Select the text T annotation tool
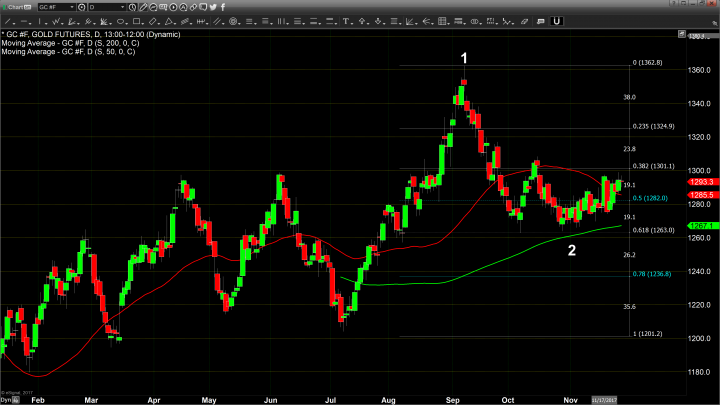The image size is (720, 405). [345, 22]
